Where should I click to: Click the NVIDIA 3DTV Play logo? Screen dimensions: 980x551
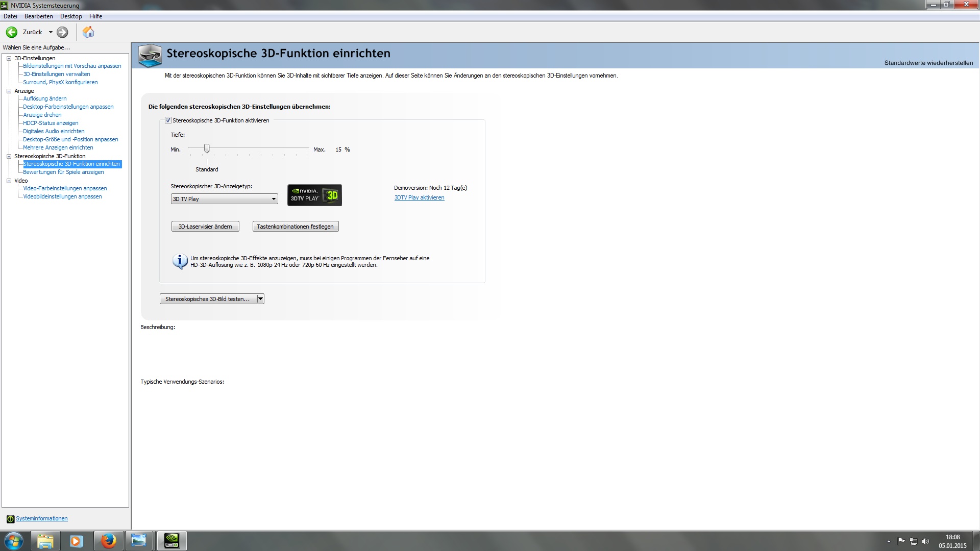pyautogui.click(x=314, y=195)
